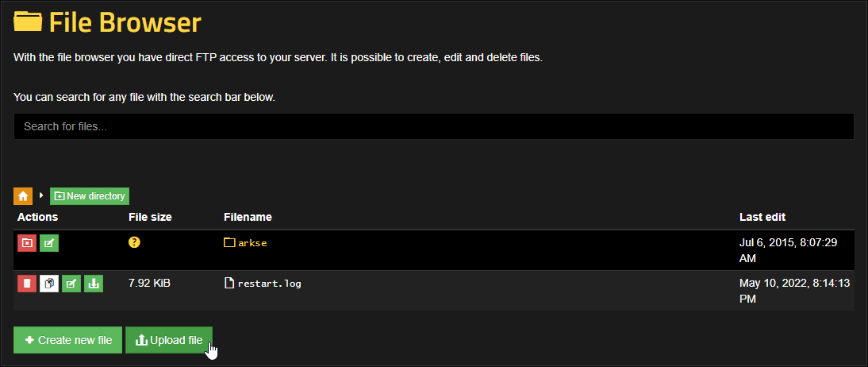The height and width of the screenshot is (367, 868).
Task: Download the restart.log file
Action: pyautogui.click(x=94, y=283)
